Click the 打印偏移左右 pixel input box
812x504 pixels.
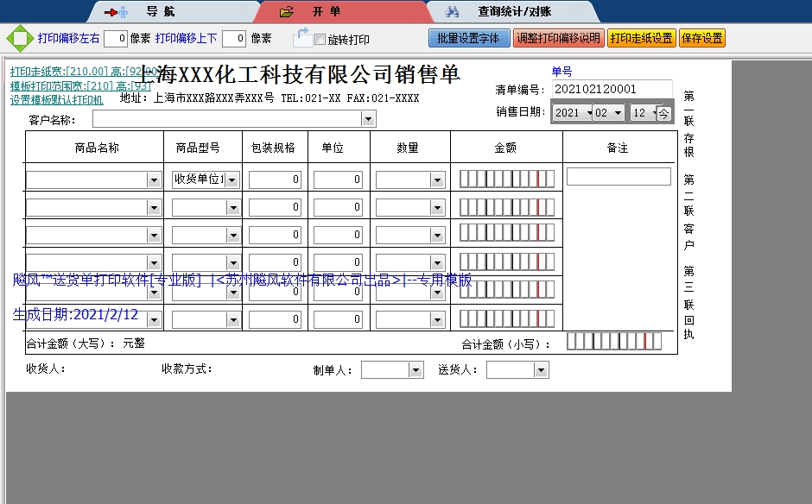[x=114, y=38]
